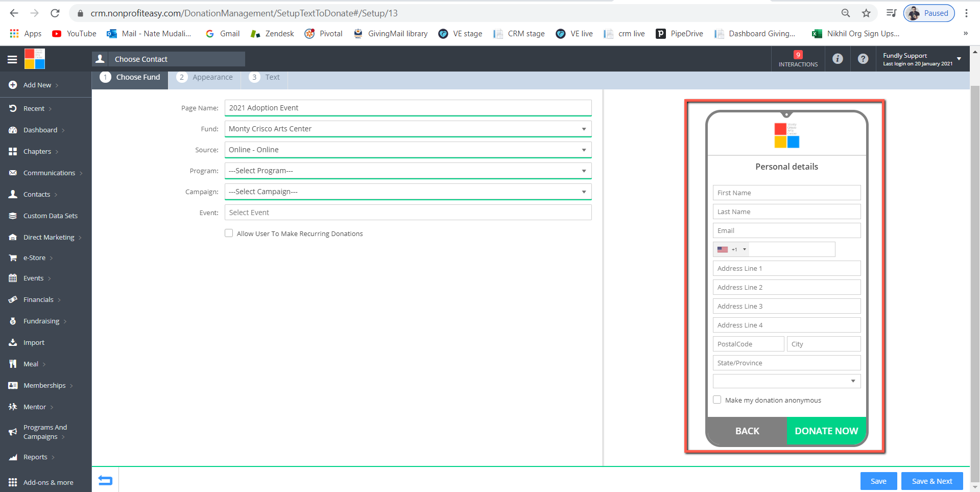Click the PostalCode field in preview

pyautogui.click(x=748, y=344)
